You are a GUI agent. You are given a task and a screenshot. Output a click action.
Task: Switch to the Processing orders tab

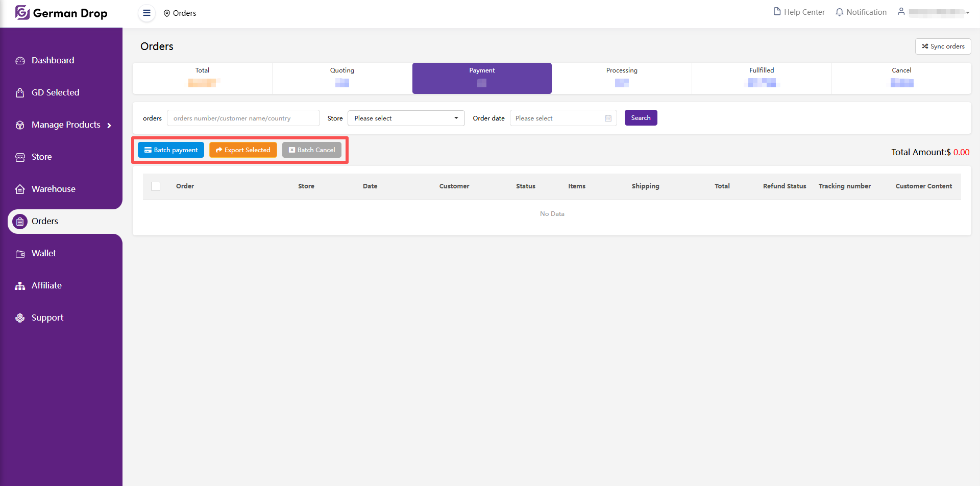[x=621, y=78]
